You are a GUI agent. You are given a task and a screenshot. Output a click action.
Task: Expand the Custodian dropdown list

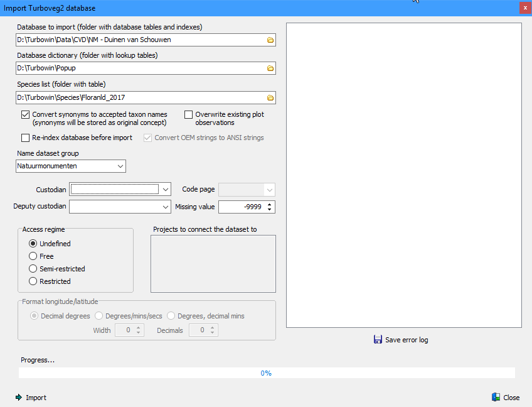[165, 189]
